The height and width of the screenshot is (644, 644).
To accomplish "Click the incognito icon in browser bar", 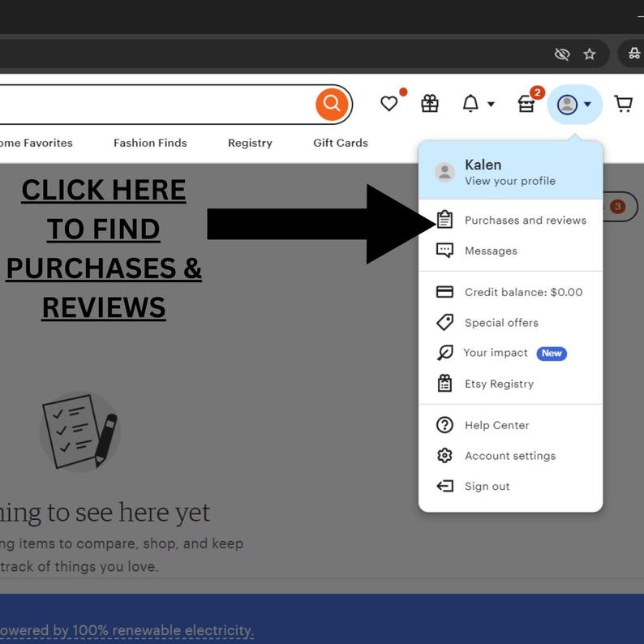I will click(634, 54).
